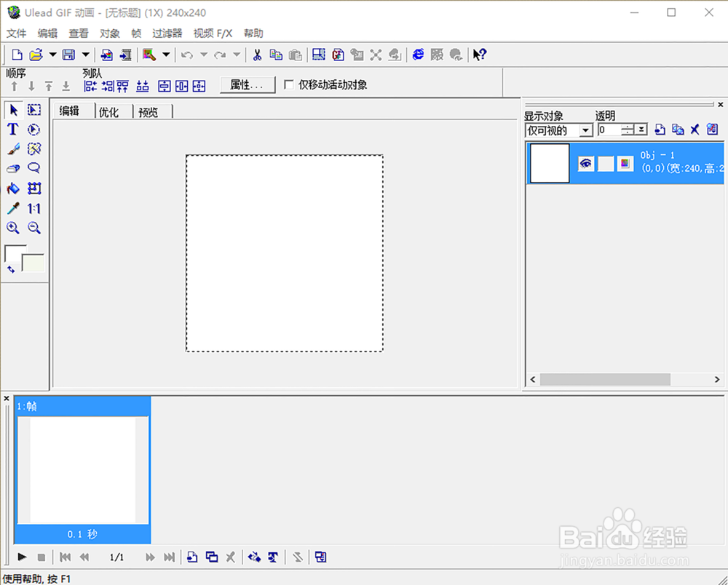Image resolution: width=728 pixels, height=585 pixels.
Task: Select the Eyedropper tool
Action: (x=13, y=208)
